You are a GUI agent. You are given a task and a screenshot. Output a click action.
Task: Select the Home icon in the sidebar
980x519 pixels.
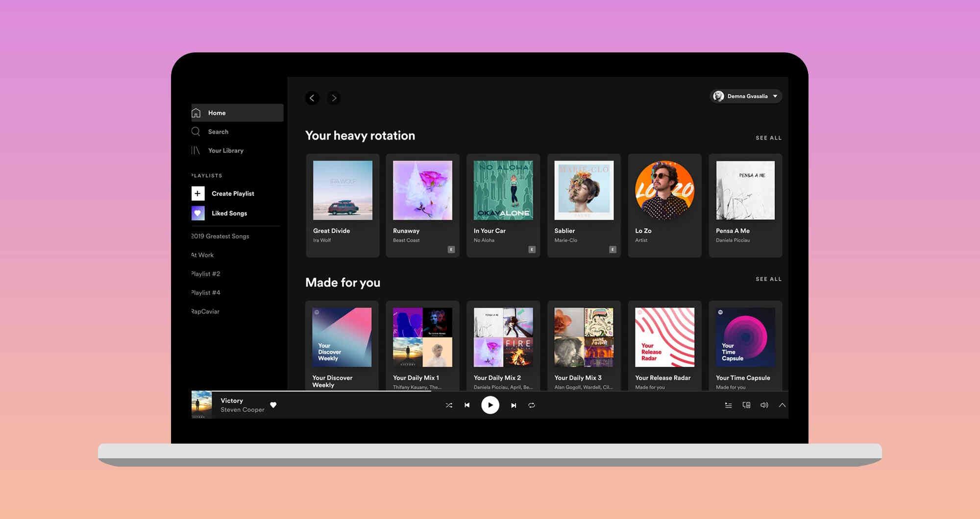196,113
